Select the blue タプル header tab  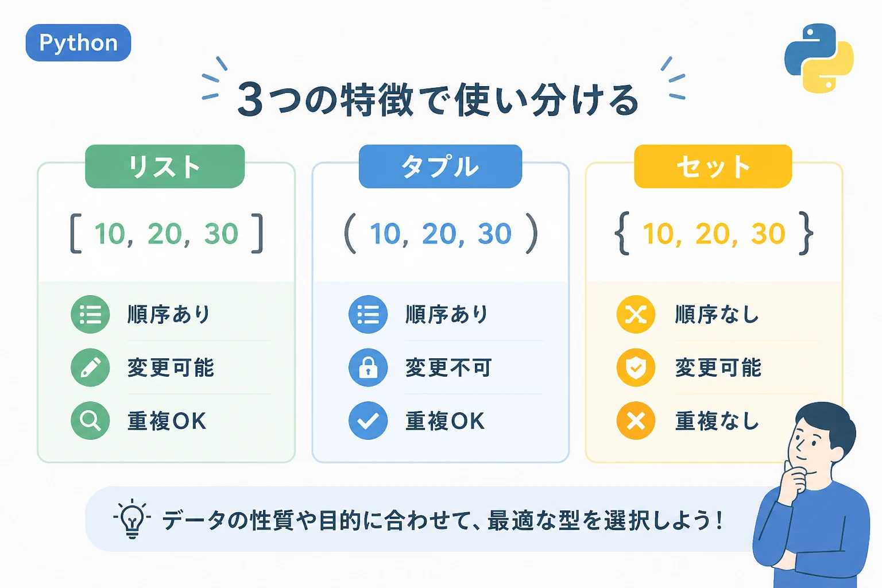(x=440, y=167)
